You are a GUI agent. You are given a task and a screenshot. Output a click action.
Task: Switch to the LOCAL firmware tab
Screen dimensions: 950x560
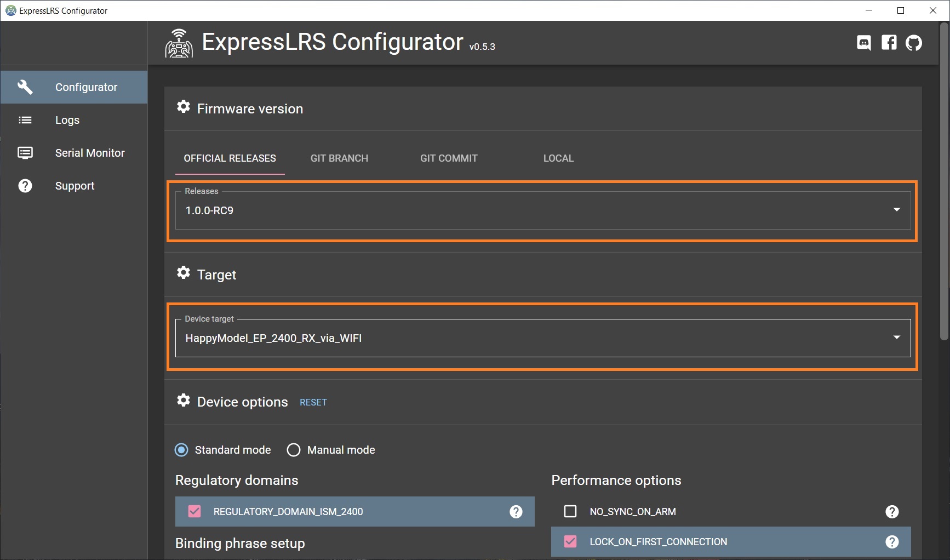558,158
